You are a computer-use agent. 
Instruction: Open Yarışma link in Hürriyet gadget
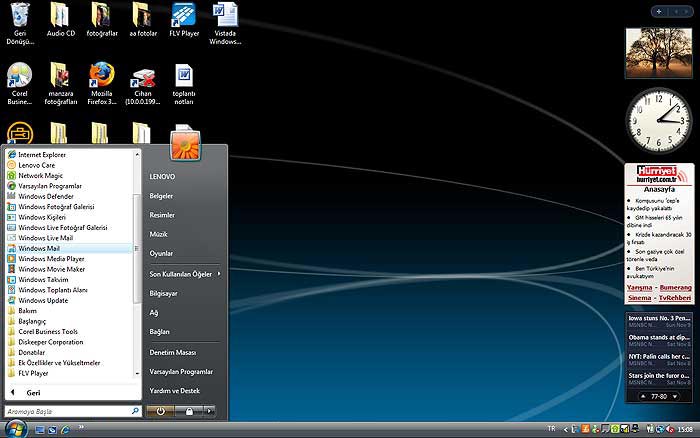tap(639, 288)
